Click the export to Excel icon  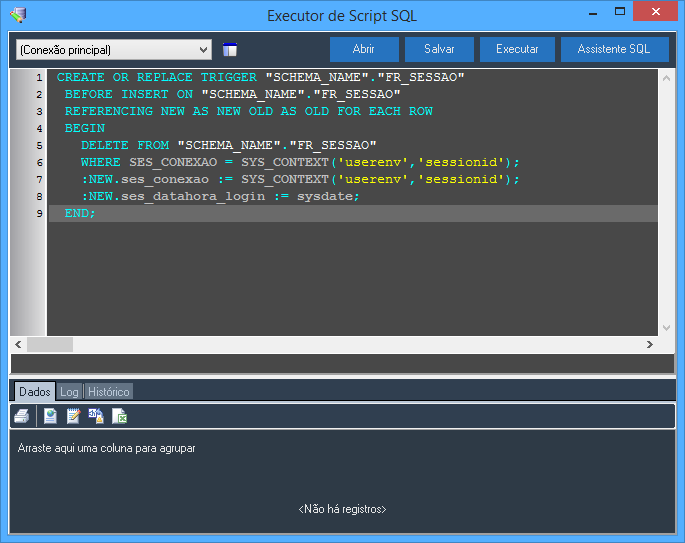[x=119, y=416]
